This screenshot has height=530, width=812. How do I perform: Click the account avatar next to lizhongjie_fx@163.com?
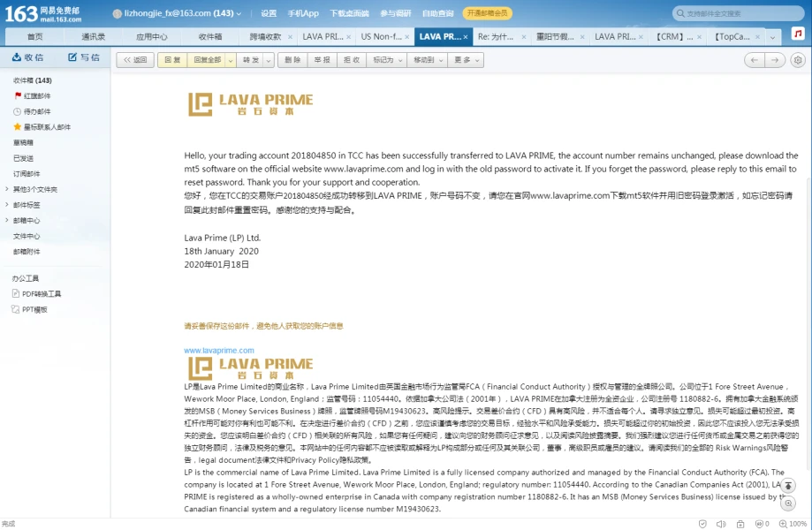pyautogui.click(x=117, y=13)
